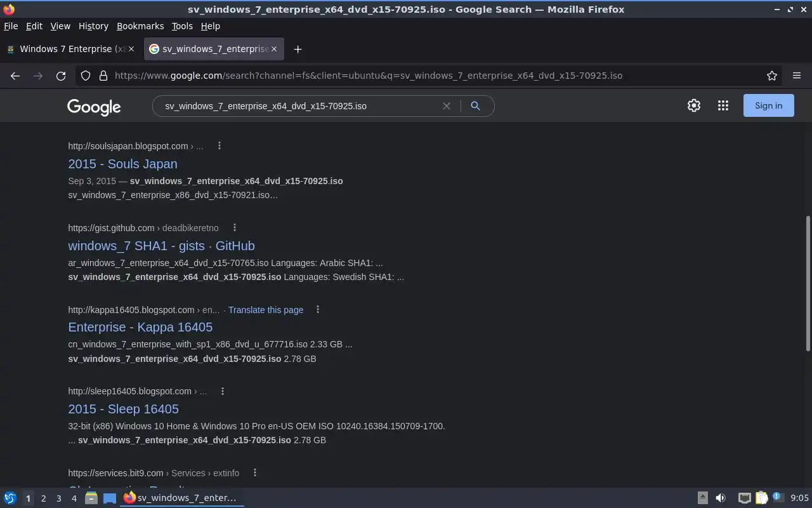
Task: Open the File menu
Action: pyautogui.click(x=11, y=26)
